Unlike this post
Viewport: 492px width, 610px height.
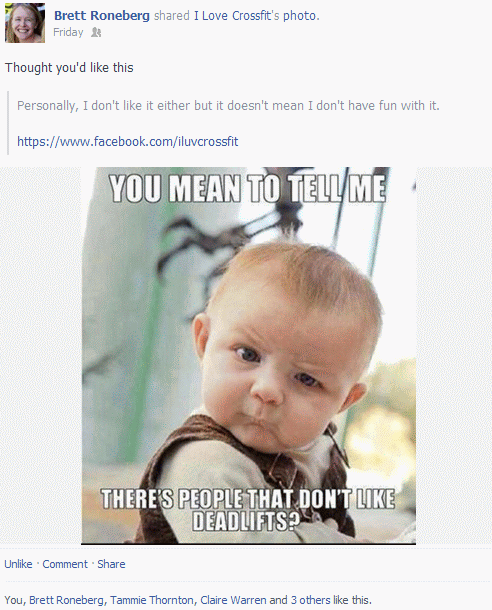(x=18, y=564)
